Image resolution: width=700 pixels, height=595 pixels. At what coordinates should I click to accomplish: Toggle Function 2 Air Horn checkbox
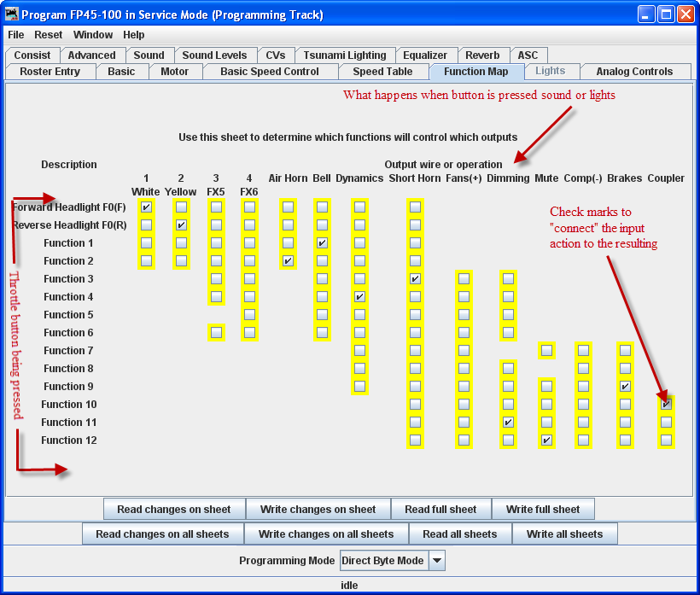click(288, 261)
